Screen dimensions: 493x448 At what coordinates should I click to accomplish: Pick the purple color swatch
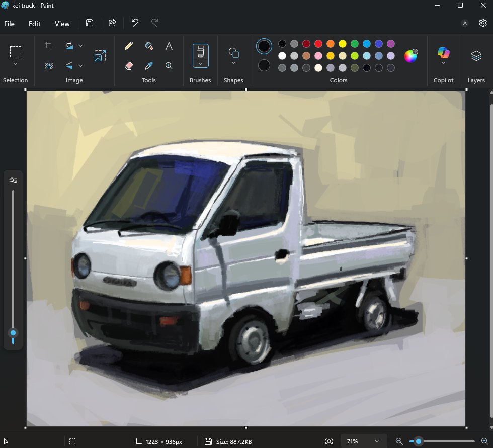tap(391, 44)
